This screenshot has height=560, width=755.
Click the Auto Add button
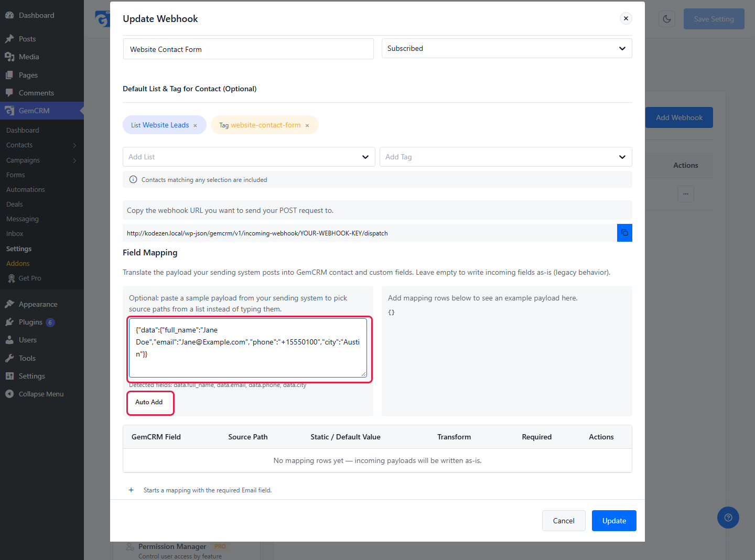click(149, 403)
